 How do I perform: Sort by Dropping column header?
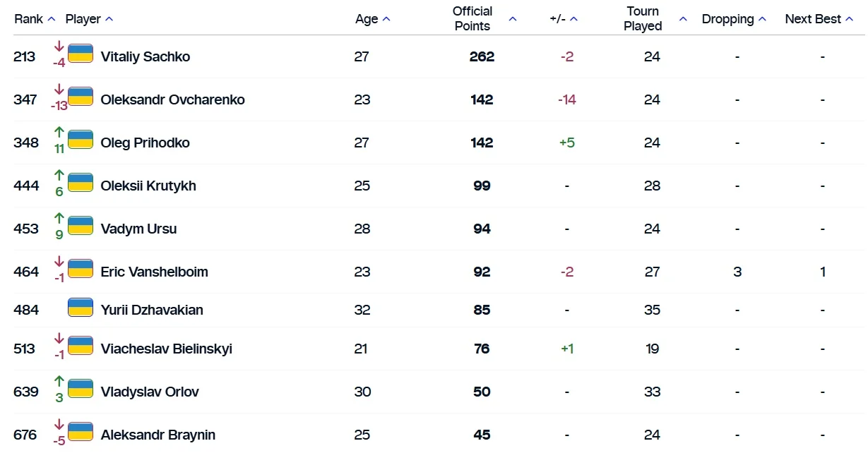tap(734, 19)
